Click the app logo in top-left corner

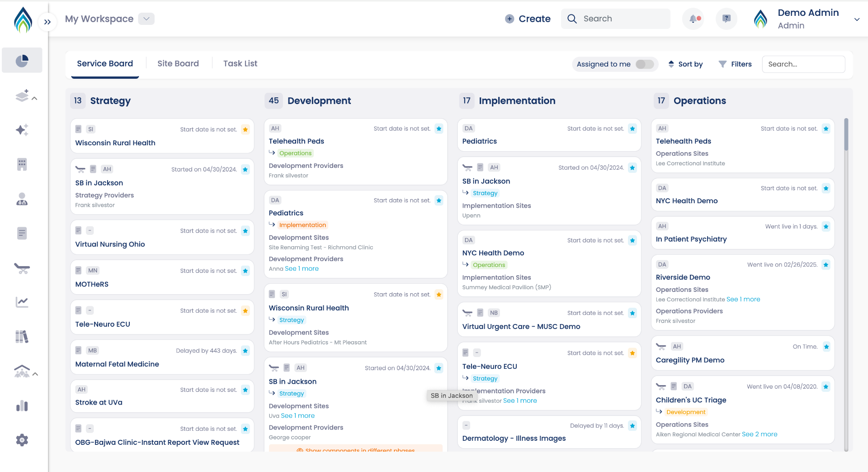coord(23,20)
